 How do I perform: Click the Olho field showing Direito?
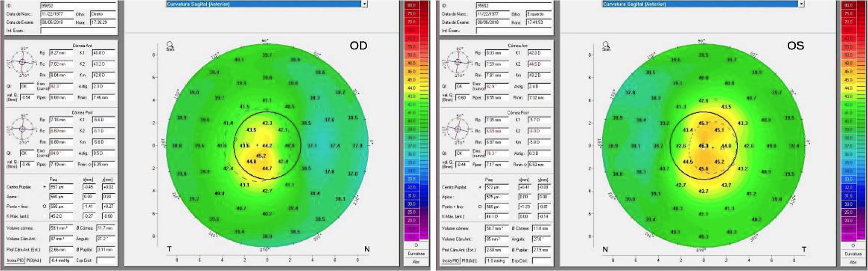[x=103, y=14]
